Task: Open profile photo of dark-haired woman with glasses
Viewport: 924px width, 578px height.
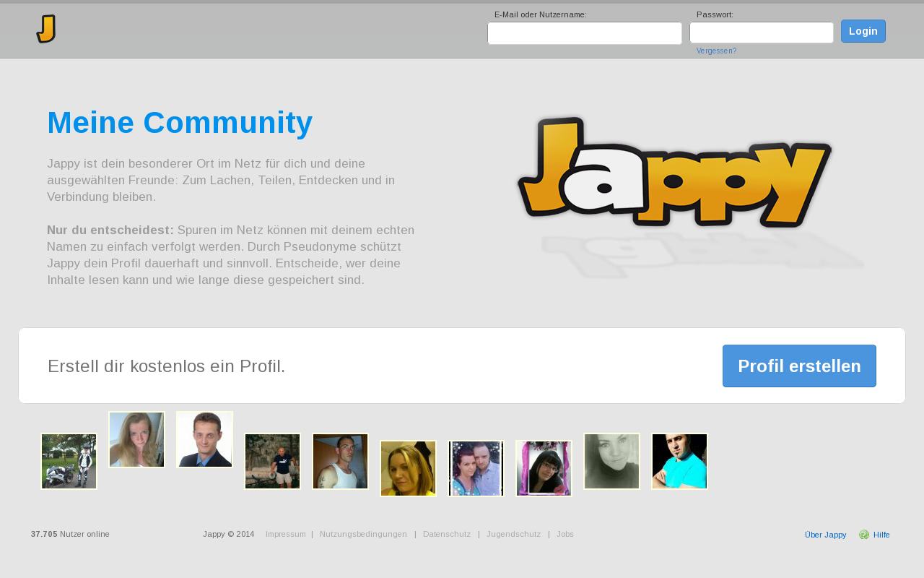Action: [x=544, y=469]
